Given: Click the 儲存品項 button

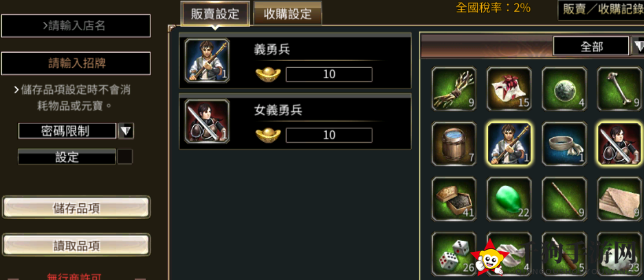Looking at the screenshot, I should point(76,207).
